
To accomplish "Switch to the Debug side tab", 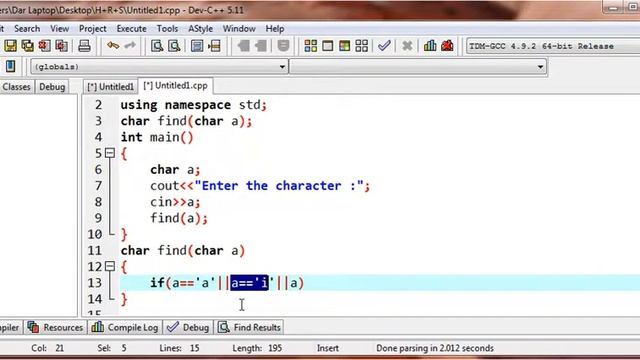I will (52, 87).
